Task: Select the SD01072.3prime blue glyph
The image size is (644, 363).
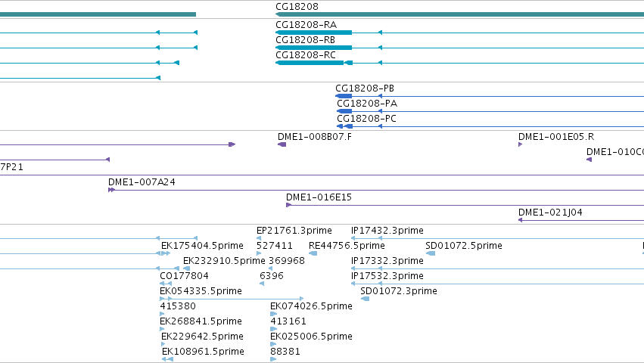Action: click(x=365, y=299)
